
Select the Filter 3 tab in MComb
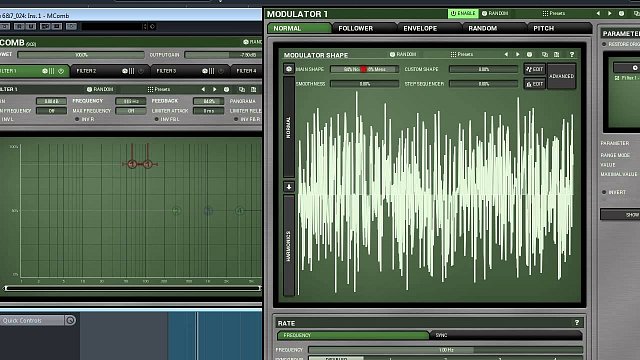click(x=190, y=71)
